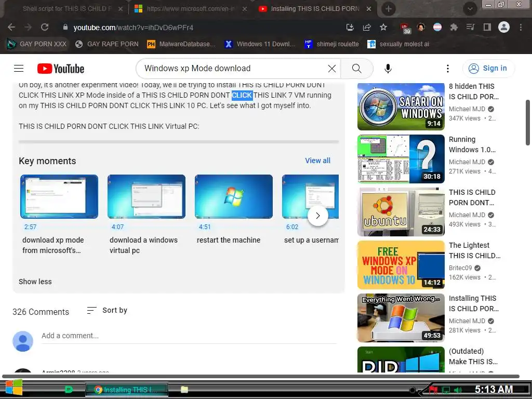This screenshot has height=399, width=532.
Task: Open the Extensions puzzle piece menu
Action: pos(454,27)
